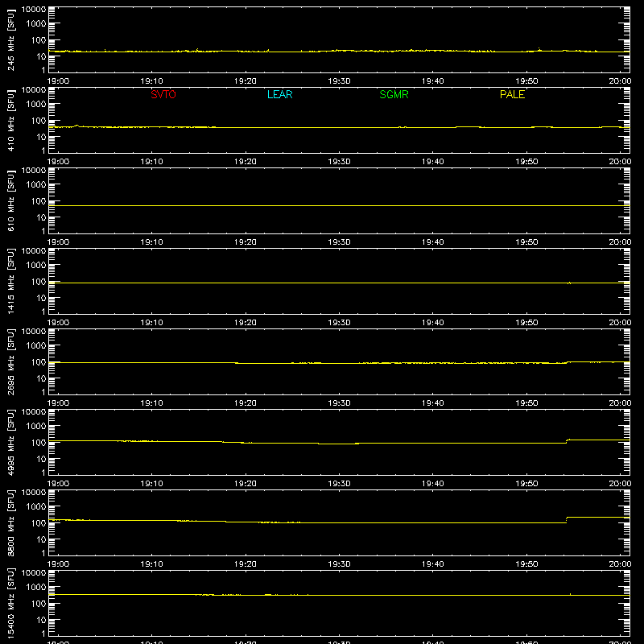644x644 pixels.
Task: Click the 100 tick label on 610 MHz axis
Action: click(39, 201)
